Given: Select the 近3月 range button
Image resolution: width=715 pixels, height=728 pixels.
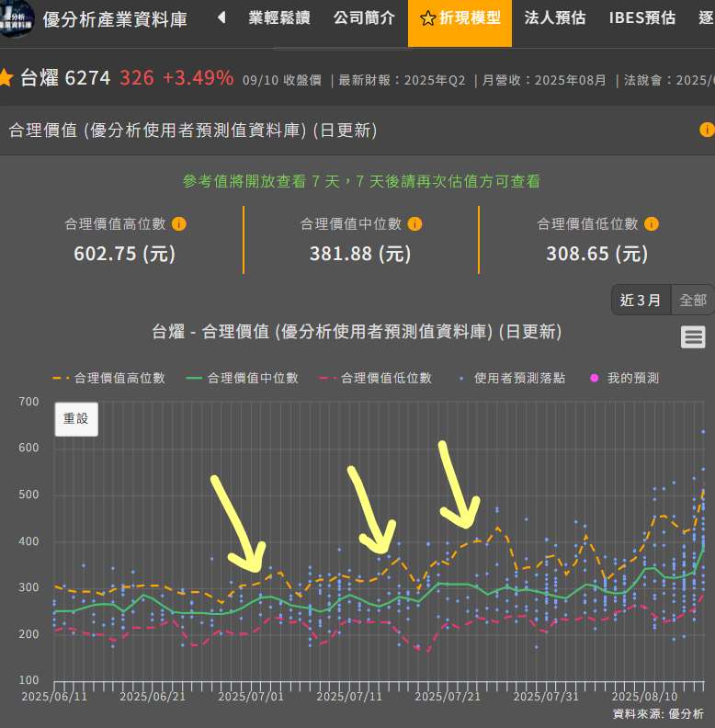Looking at the screenshot, I should (x=641, y=300).
